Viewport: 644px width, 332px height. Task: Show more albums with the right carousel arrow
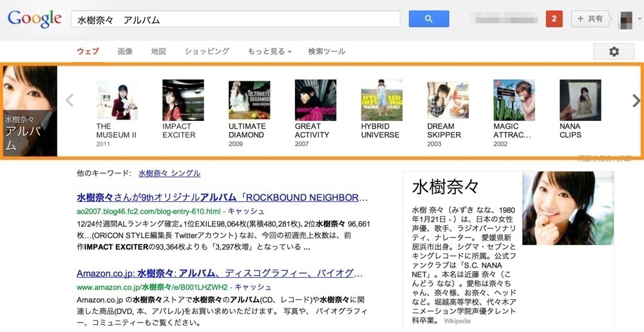(x=636, y=100)
